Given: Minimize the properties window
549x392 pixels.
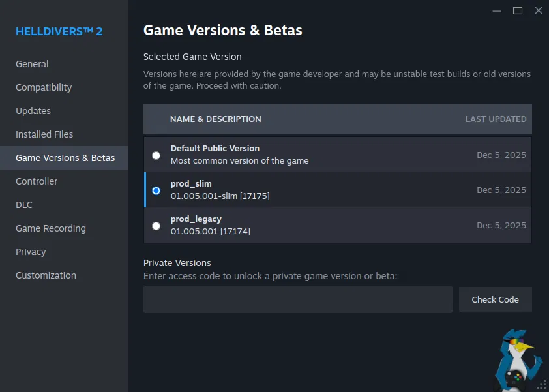Looking at the screenshot, I should [x=497, y=10].
